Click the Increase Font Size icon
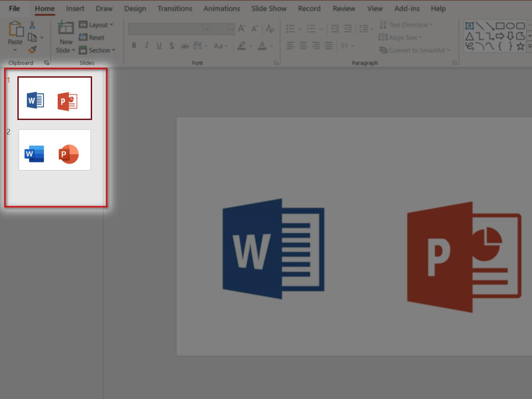The height and width of the screenshot is (399, 532). coord(242,29)
